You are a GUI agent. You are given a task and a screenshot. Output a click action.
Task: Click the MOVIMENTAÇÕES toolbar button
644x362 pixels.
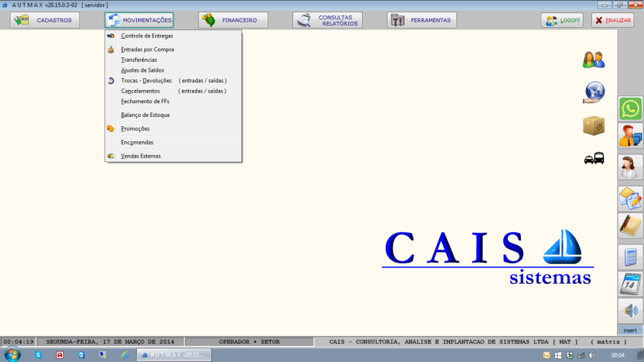pyautogui.click(x=139, y=20)
